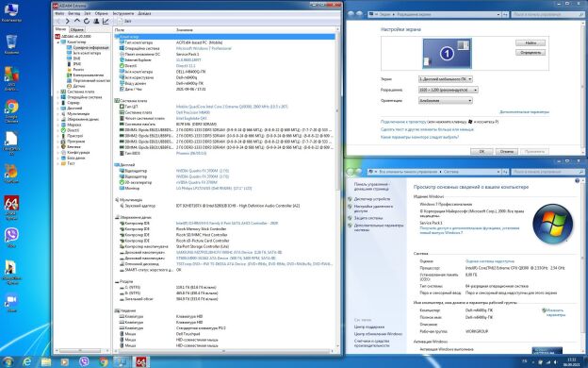Click the Изменить параметры link in System window
The width and height of the screenshot is (588, 368).
[554, 312]
